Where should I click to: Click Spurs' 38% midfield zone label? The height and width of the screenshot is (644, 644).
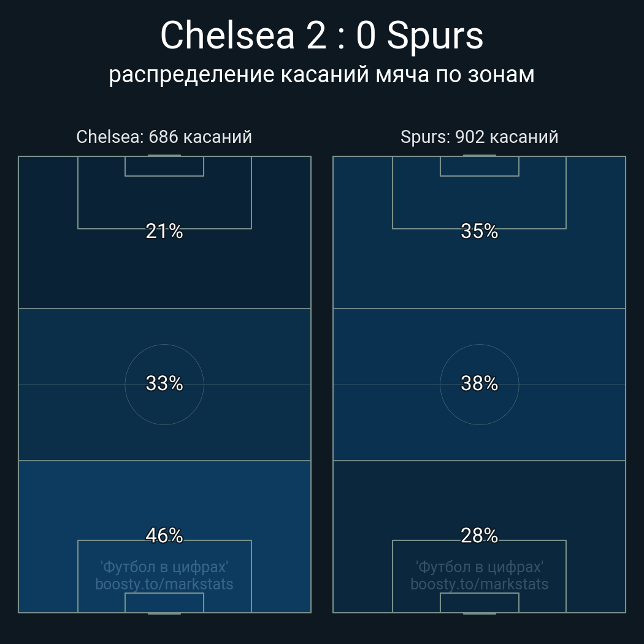click(479, 383)
